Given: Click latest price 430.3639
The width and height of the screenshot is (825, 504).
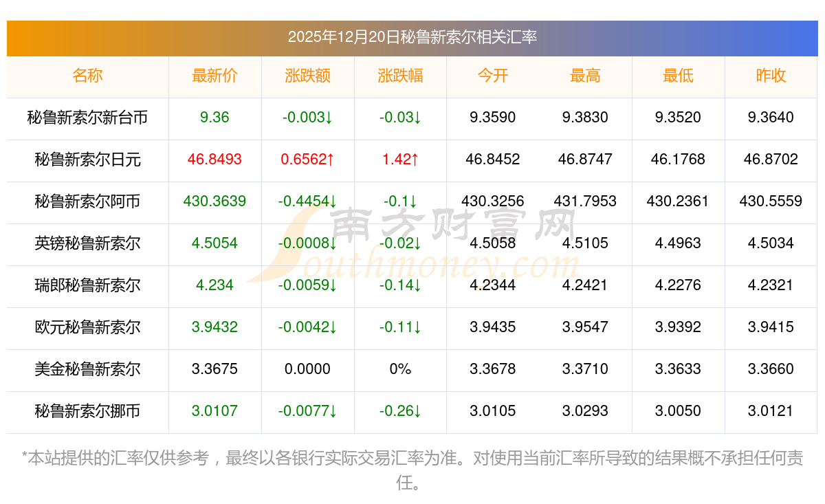Looking at the screenshot, I should coord(214,201).
